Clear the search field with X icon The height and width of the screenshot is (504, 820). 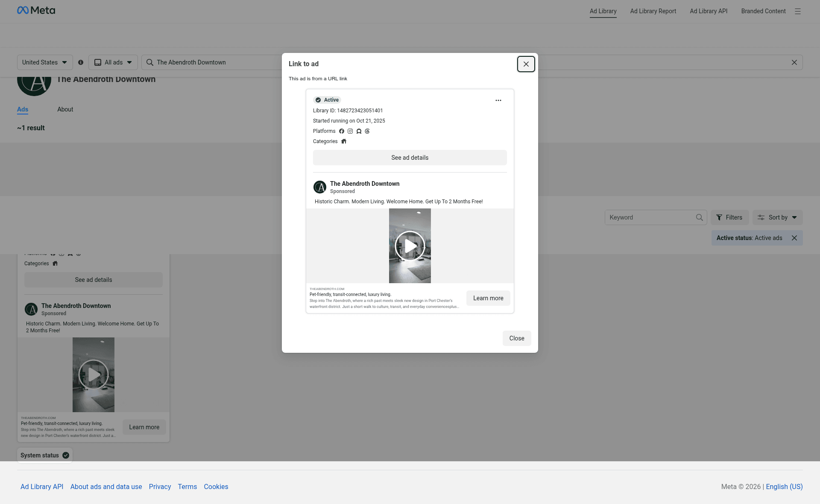794,62
